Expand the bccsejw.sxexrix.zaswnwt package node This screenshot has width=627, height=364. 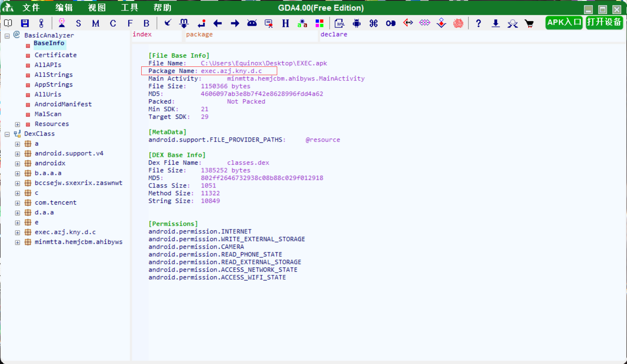pos(17,184)
